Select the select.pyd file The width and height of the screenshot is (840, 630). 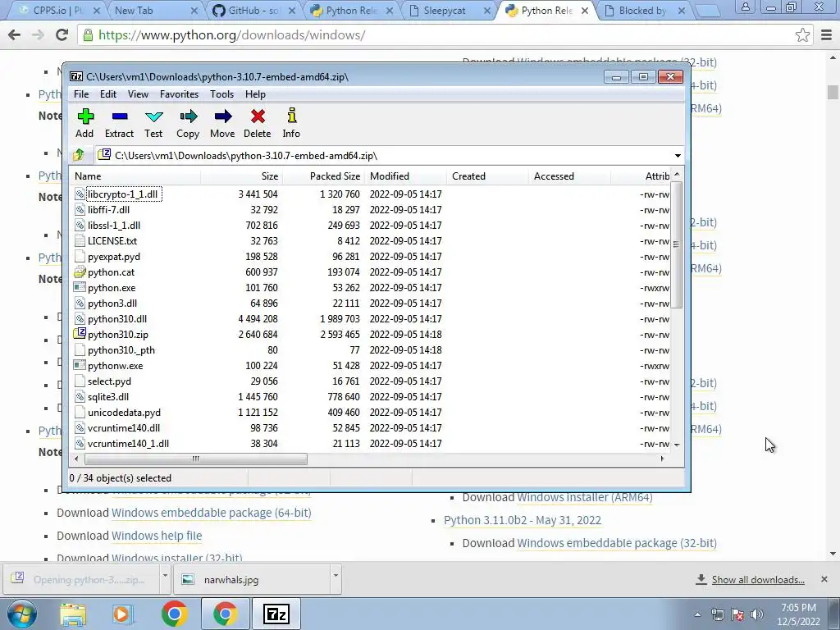pos(109,381)
